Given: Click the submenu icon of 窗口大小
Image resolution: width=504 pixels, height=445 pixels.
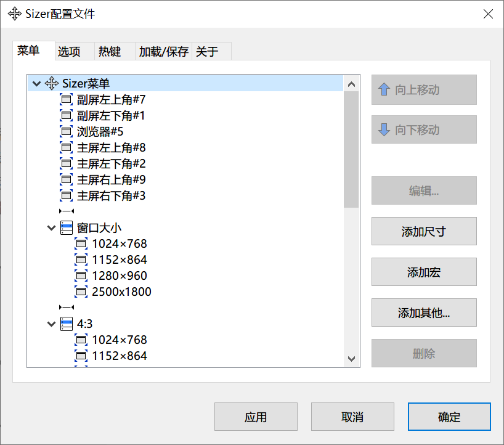Looking at the screenshot, I should tap(67, 227).
